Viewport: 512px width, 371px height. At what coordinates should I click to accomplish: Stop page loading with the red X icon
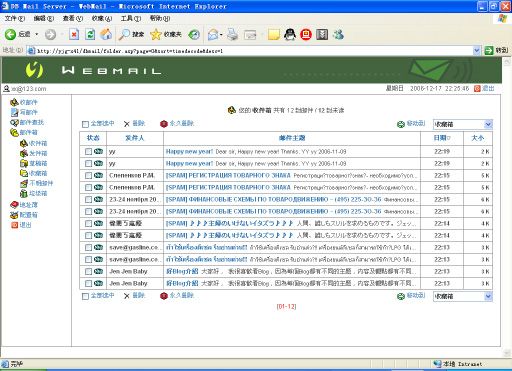tap(74, 34)
